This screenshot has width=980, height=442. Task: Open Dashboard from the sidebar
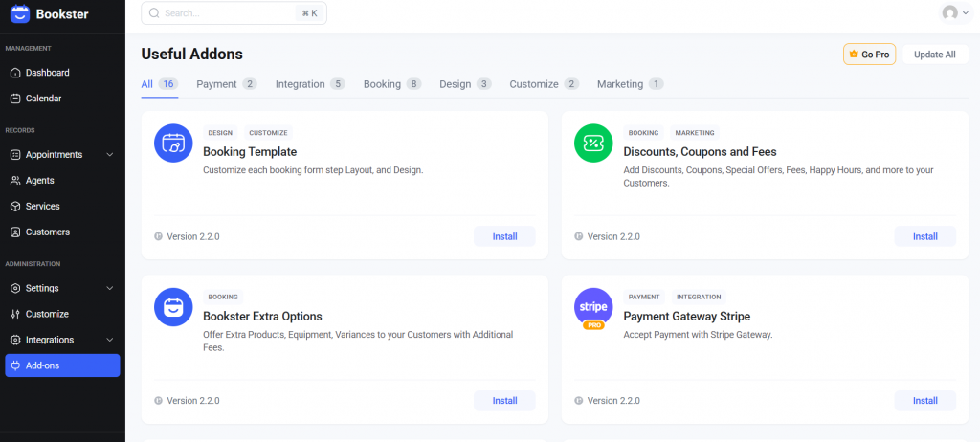(x=62, y=73)
